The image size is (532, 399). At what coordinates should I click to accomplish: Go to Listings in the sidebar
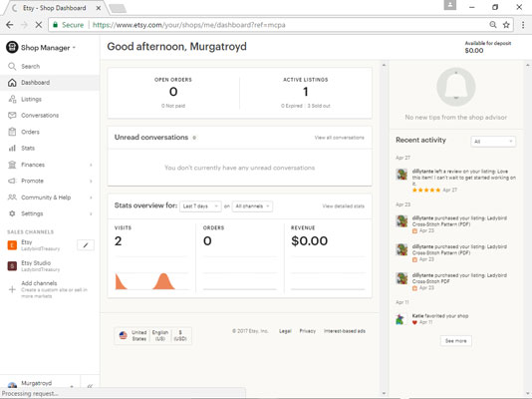pyautogui.click(x=31, y=99)
